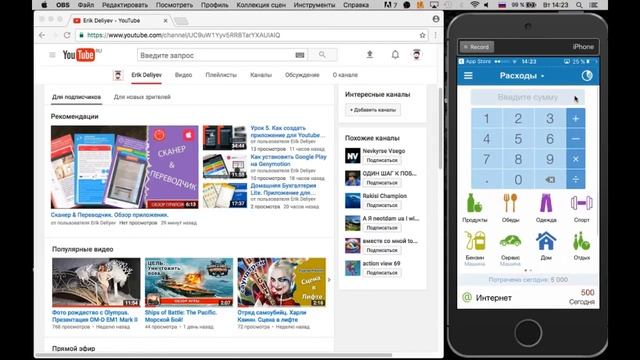Screen dimensions: 640x360
Task: Open the YouTube upload icon
Action: tap(369, 54)
